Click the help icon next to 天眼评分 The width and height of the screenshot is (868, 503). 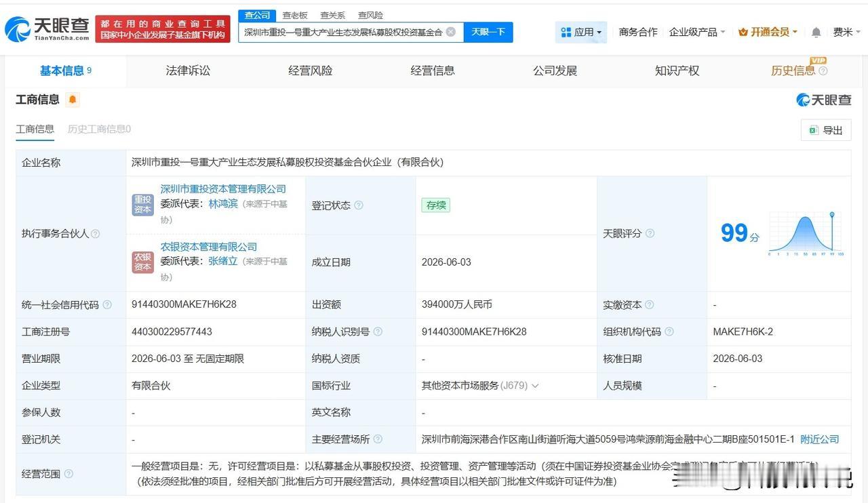[650, 233]
